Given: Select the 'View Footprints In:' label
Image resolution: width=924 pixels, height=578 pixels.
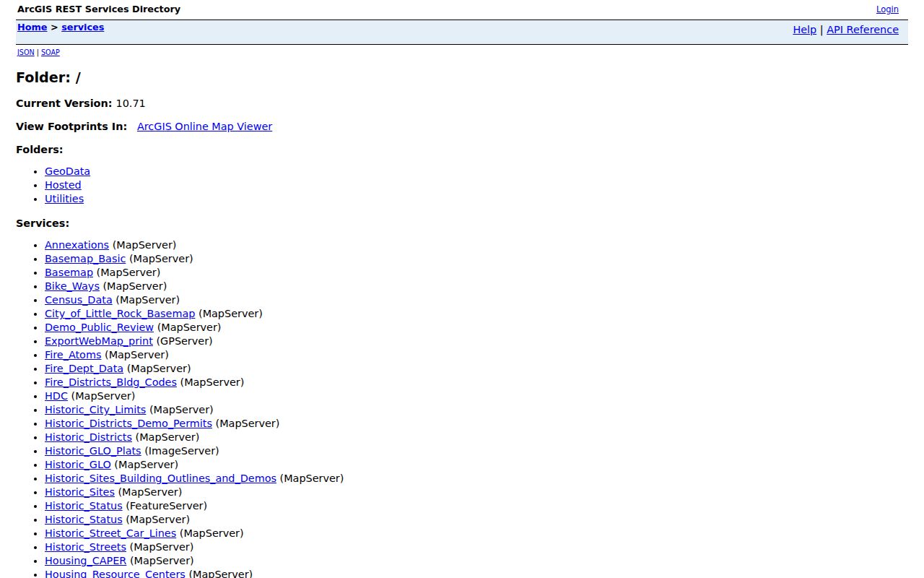Looking at the screenshot, I should [x=71, y=126].
